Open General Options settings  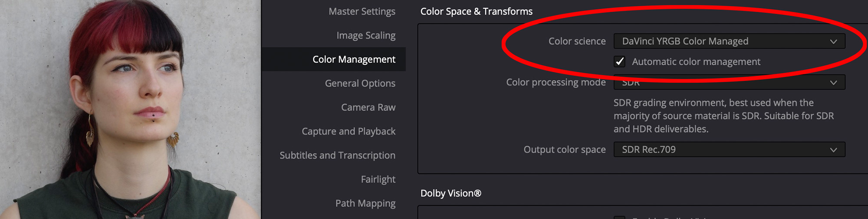click(x=360, y=83)
